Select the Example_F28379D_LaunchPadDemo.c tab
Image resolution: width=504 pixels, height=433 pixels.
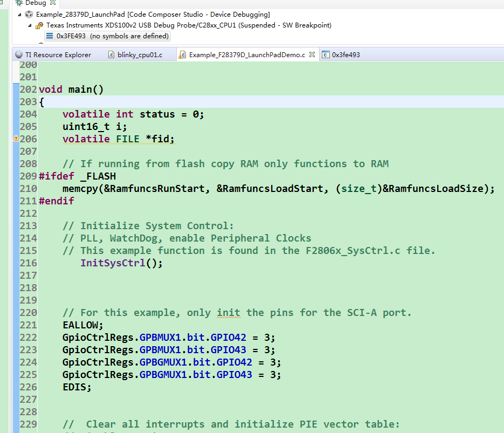pyautogui.click(x=247, y=54)
